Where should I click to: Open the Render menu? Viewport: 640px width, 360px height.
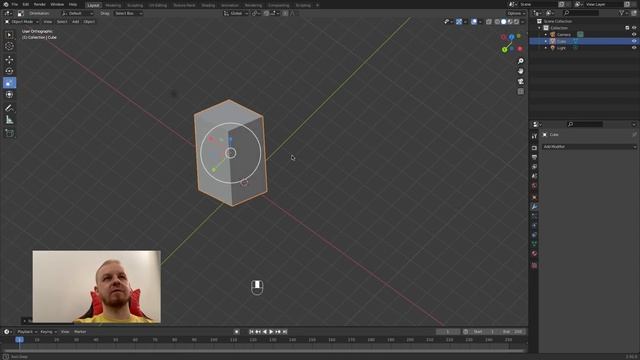40,4
